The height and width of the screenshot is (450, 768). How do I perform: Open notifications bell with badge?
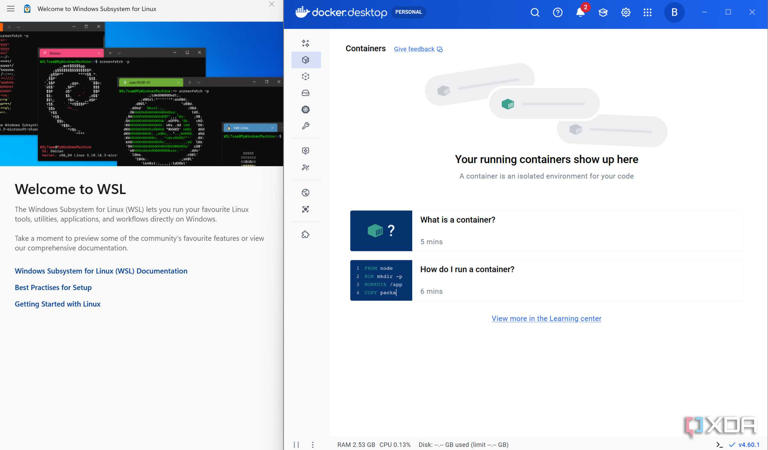point(581,11)
